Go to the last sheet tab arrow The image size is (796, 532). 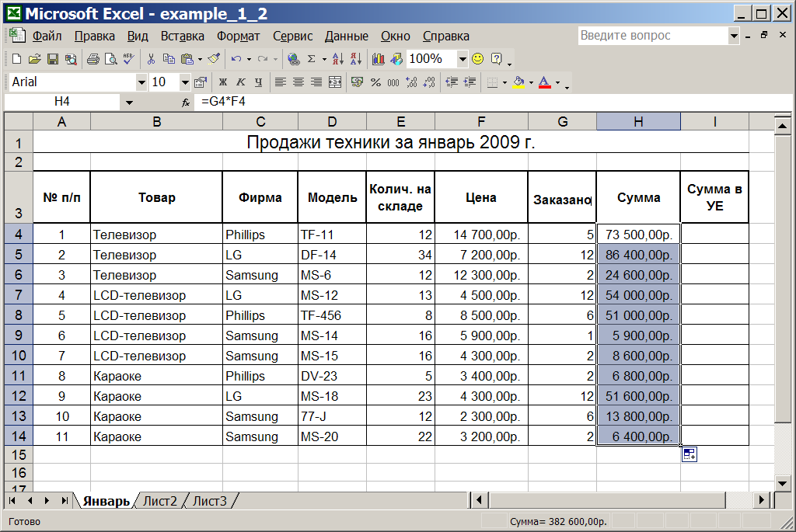64,501
